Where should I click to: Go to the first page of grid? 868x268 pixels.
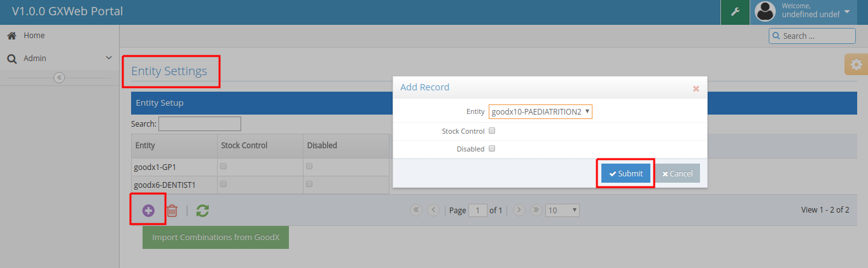[417, 209]
